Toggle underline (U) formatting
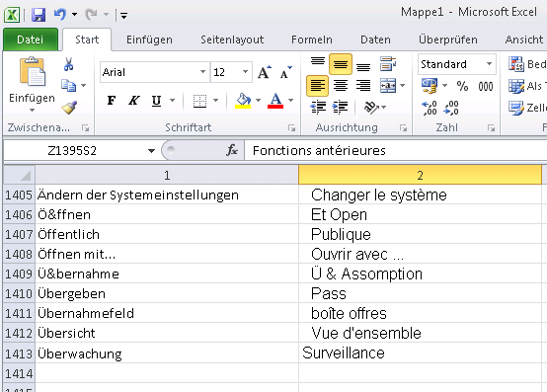The height and width of the screenshot is (392, 547). tap(156, 101)
